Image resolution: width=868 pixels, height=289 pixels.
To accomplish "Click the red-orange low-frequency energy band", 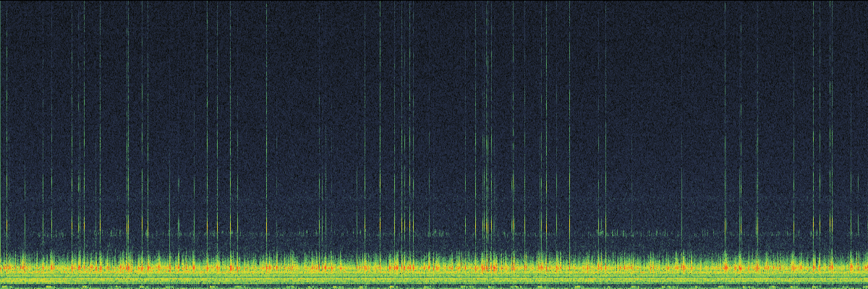I will [x=434, y=267].
